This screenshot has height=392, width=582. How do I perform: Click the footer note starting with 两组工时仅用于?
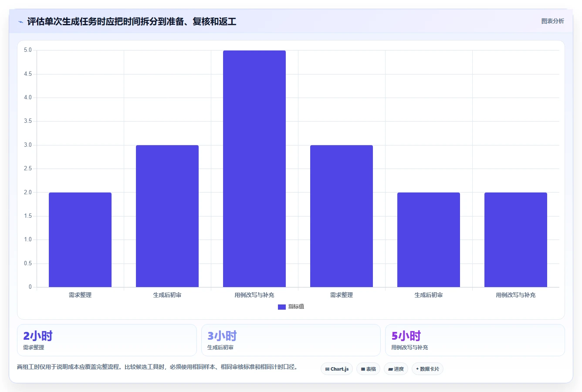click(158, 367)
